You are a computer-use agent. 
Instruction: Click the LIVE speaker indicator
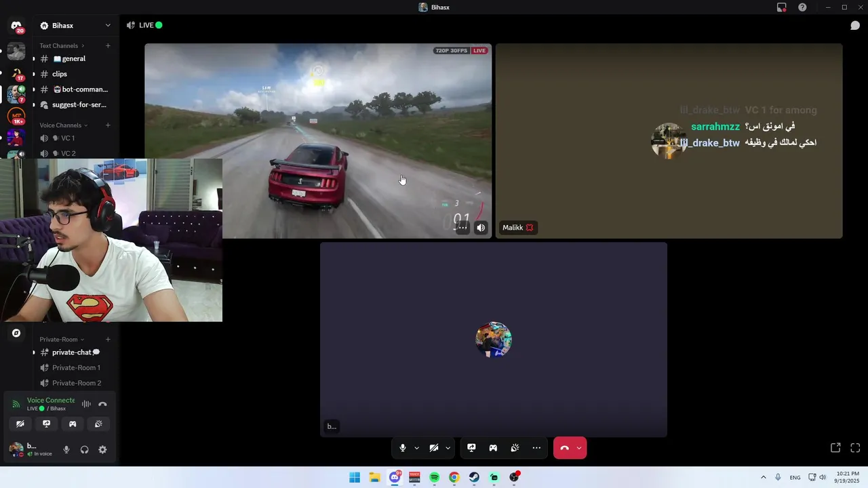click(x=144, y=25)
